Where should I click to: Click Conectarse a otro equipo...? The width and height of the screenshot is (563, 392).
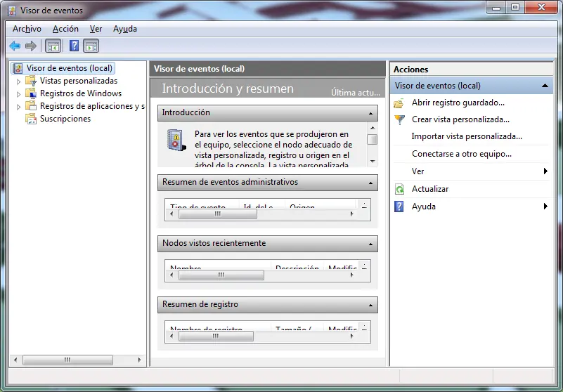(x=461, y=154)
